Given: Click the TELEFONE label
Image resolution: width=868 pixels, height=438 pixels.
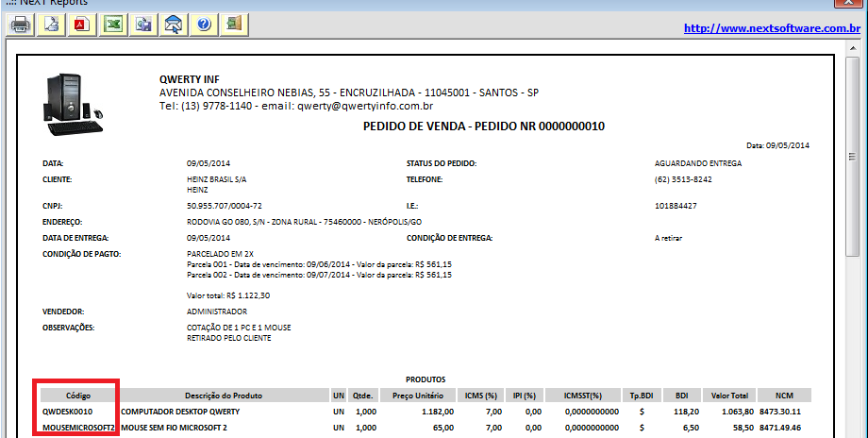Looking at the screenshot, I should (425, 180).
